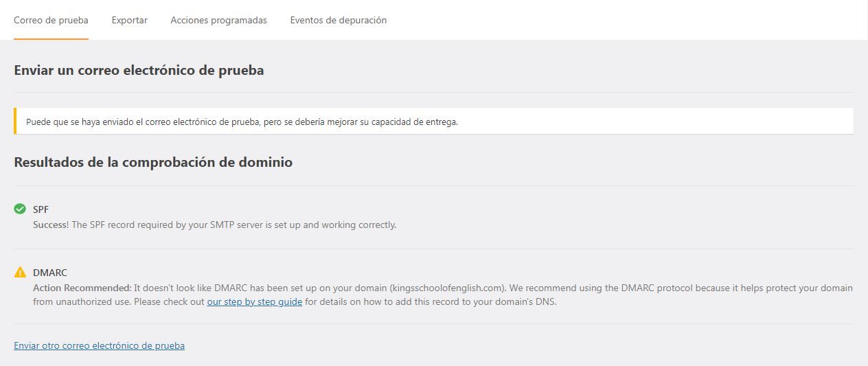Click "Resultados de la comprobación de dominio" heading
The height and width of the screenshot is (366, 868).
coord(153,162)
